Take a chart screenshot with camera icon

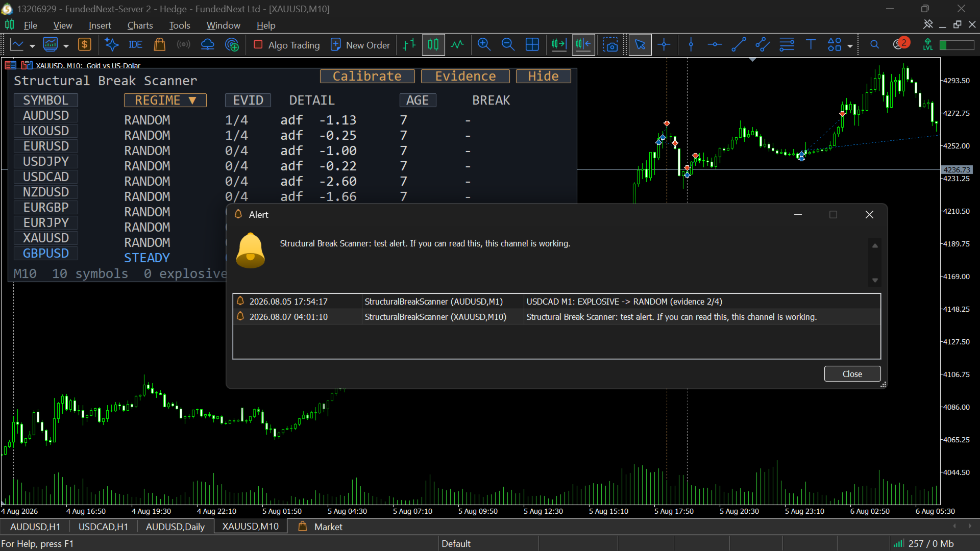coord(610,45)
